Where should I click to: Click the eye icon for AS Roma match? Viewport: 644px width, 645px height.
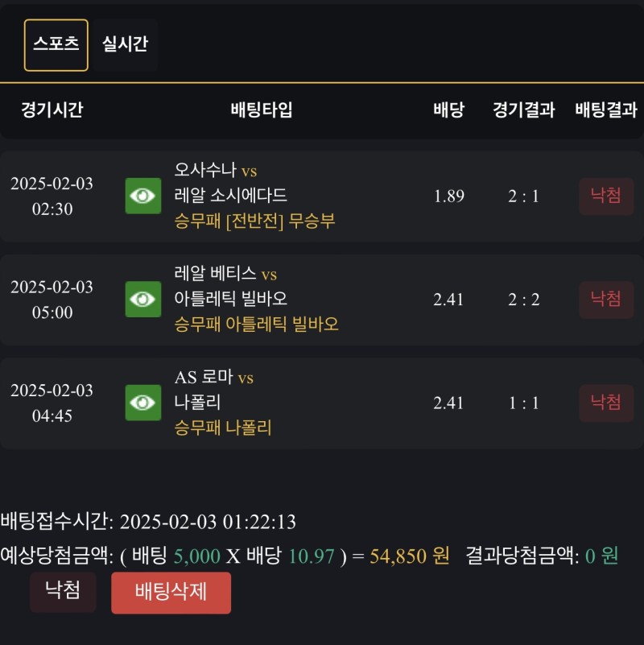pyautogui.click(x=143, y=403)
